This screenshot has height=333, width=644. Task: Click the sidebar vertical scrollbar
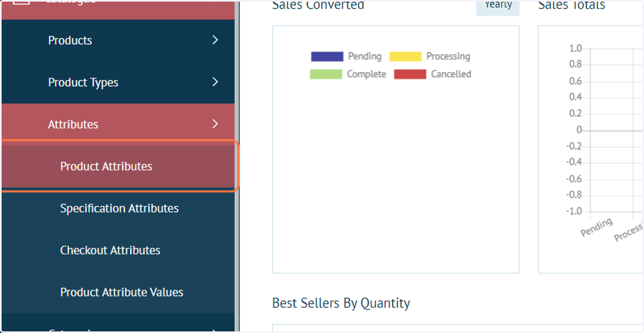(x=237, y=166)
